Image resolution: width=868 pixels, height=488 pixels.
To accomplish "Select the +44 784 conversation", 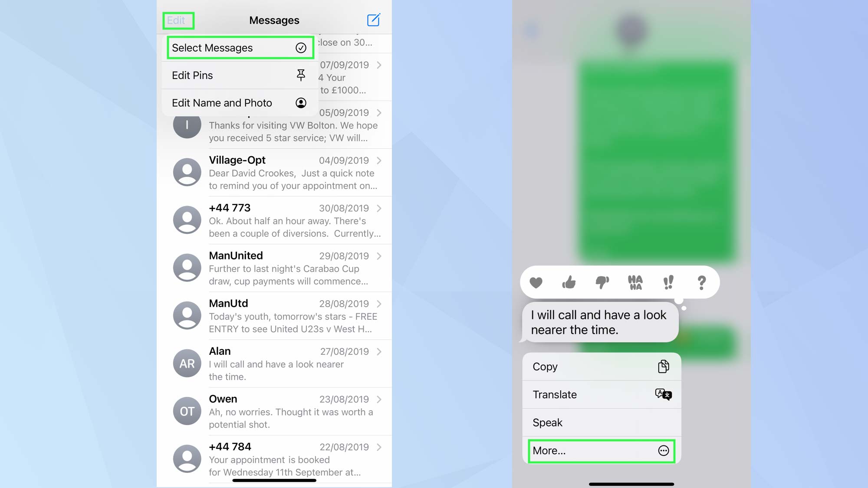I will tap(274, 459).
